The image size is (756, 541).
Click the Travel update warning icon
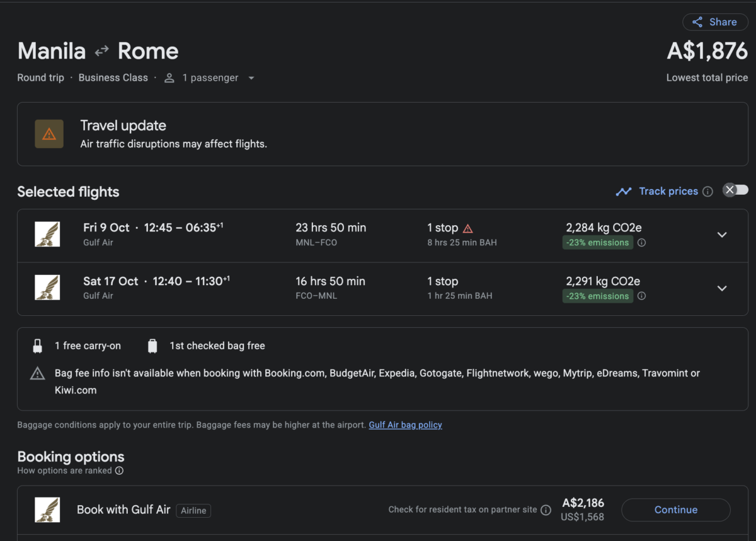click(49, 134)
